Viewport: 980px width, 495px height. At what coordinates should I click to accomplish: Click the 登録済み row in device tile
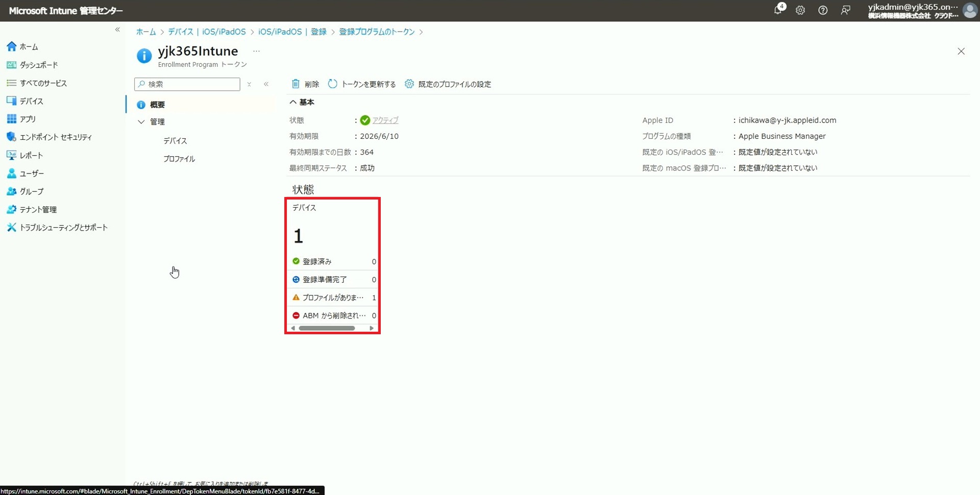pos(334,261)
